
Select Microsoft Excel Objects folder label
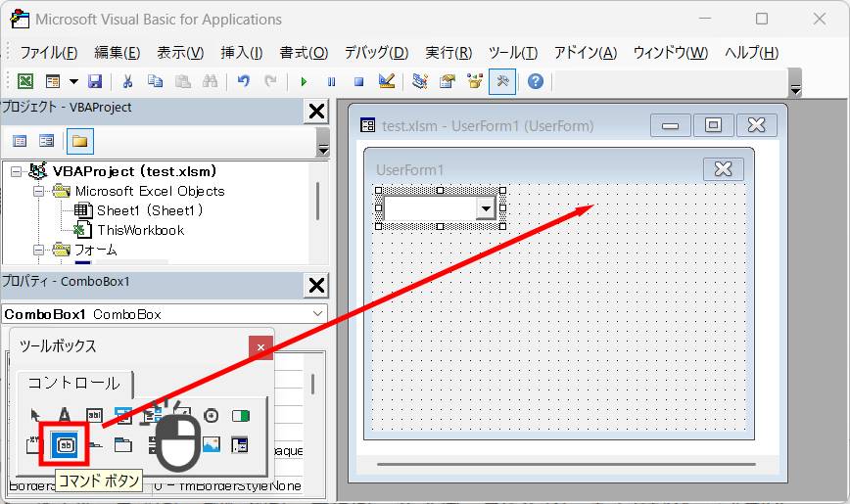click(150, 191)
